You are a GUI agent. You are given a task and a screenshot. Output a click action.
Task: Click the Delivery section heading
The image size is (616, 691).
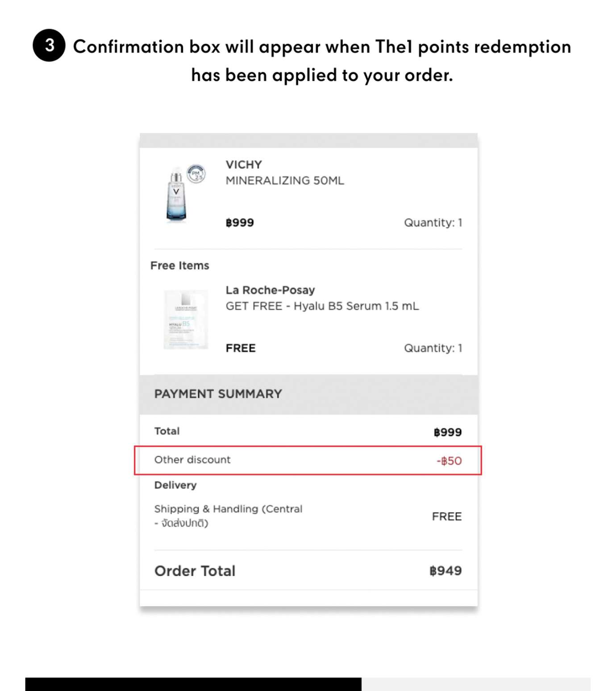pos(175,485)
